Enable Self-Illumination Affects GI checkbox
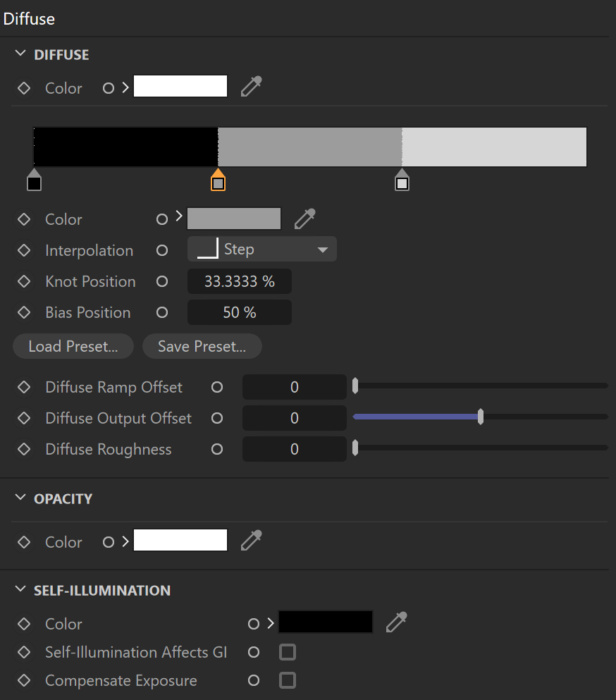Image resolution: width=616 pixels, height=700 pixels. (288, 652)
